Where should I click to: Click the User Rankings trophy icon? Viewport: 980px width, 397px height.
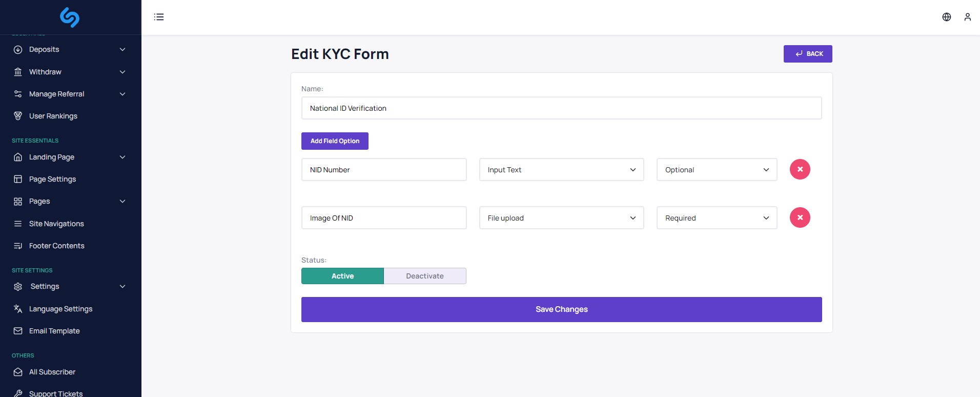18,116
